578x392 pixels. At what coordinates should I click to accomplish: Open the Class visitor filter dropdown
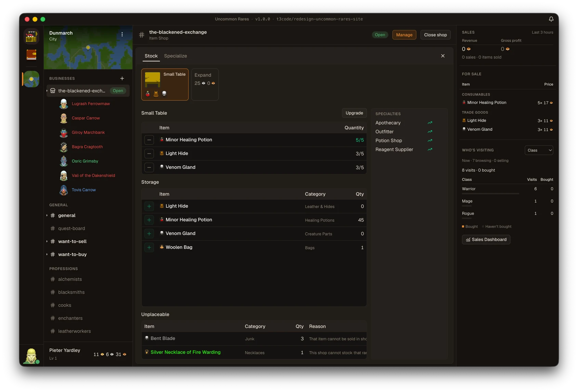tap(539, 150)
